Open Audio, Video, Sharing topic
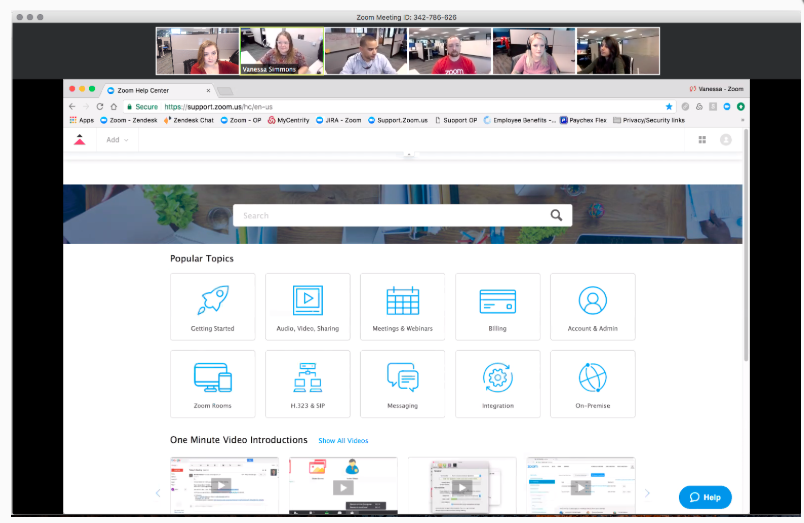The width and height of the screenshot is (804, 523). [307, 306]
